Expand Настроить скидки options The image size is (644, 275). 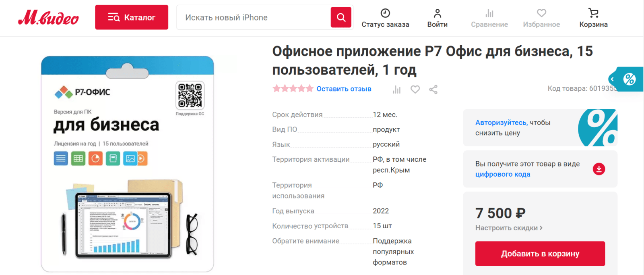509,228
